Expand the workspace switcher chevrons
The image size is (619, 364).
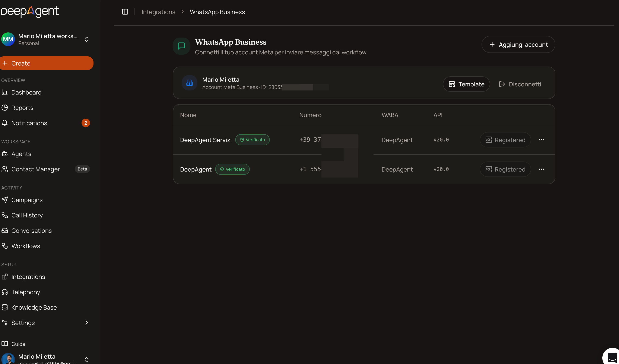click(x=87, y=39)
